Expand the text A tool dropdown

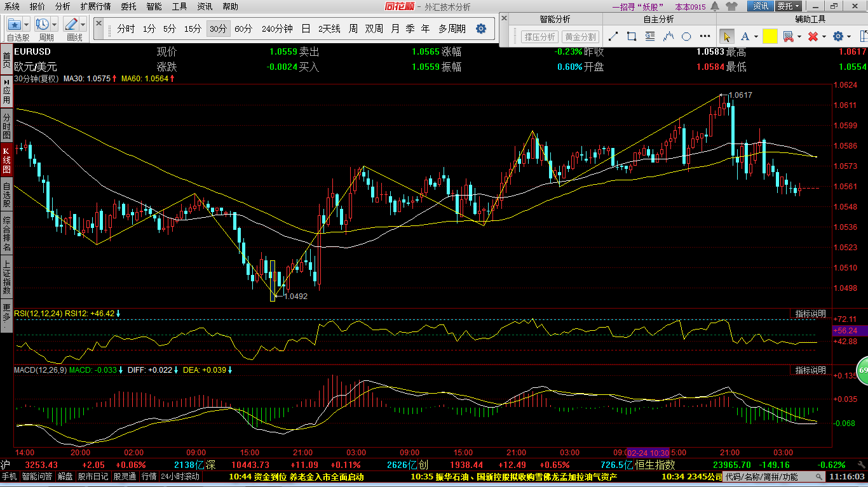756,37
